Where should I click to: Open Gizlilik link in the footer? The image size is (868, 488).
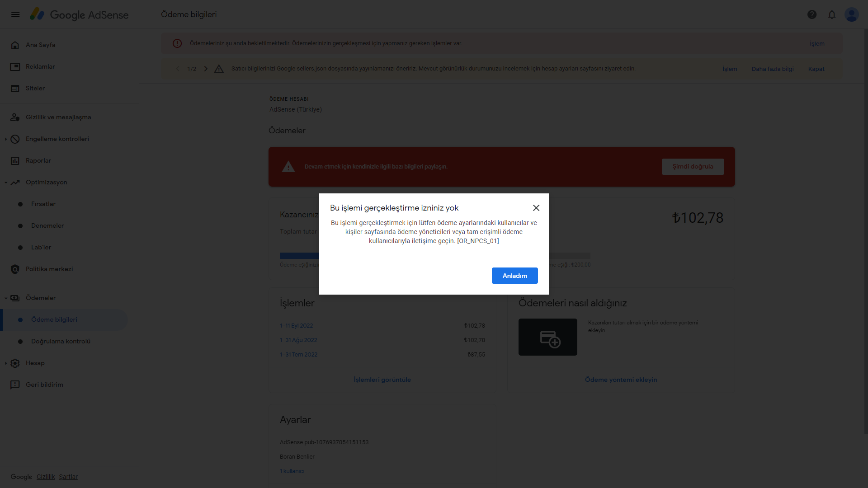pyautogui.click(x=46, y=477)
